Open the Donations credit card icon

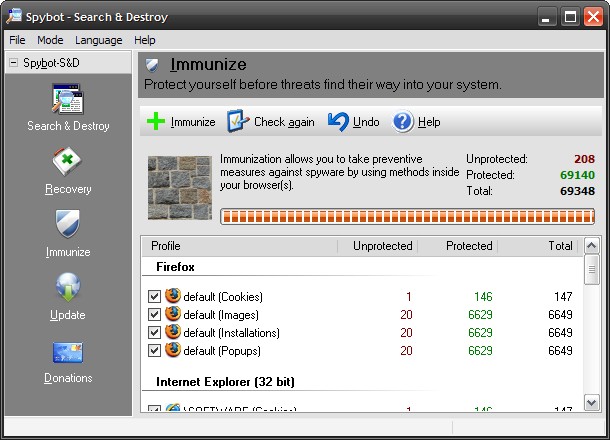pyautogui.click(x=68, y=352)
